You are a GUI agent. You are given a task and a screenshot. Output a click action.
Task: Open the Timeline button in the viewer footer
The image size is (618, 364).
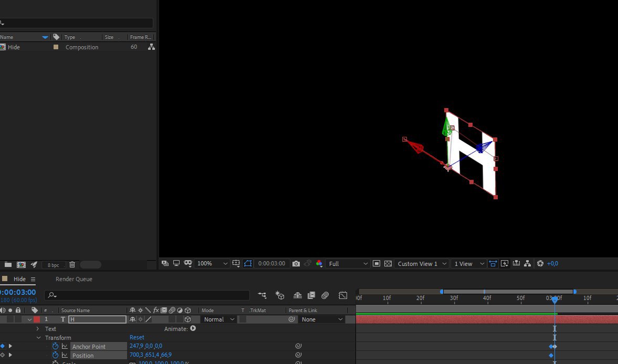[516, 264]
